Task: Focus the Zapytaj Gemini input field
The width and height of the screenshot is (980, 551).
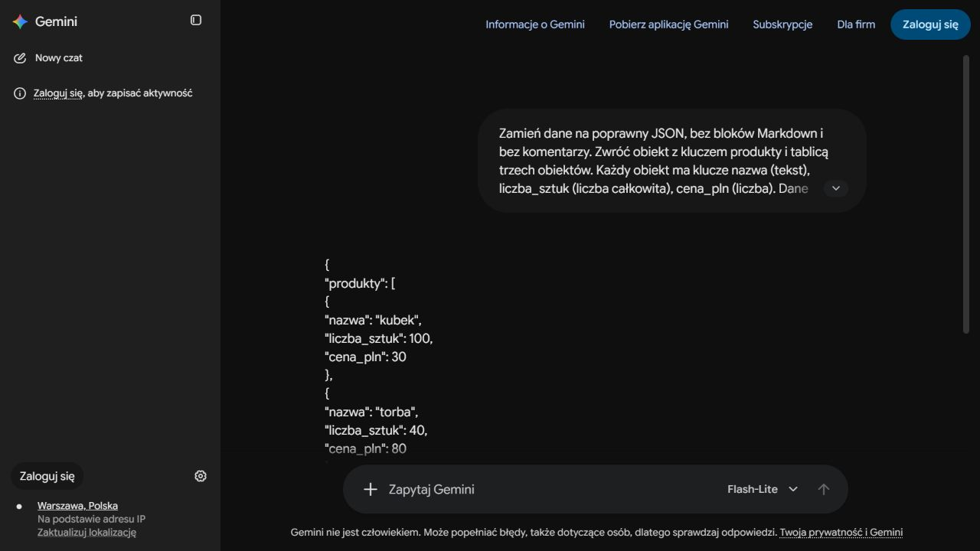Action: coord(551,489)
